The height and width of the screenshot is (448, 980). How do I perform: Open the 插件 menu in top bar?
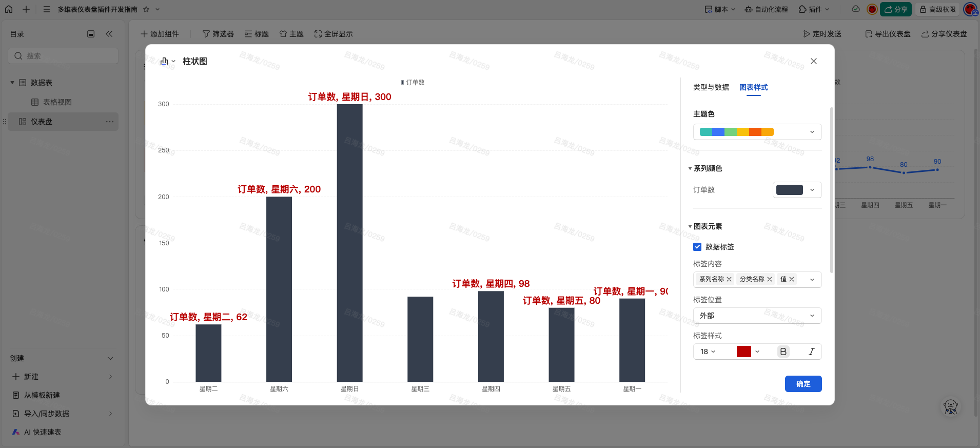[814, 9]
